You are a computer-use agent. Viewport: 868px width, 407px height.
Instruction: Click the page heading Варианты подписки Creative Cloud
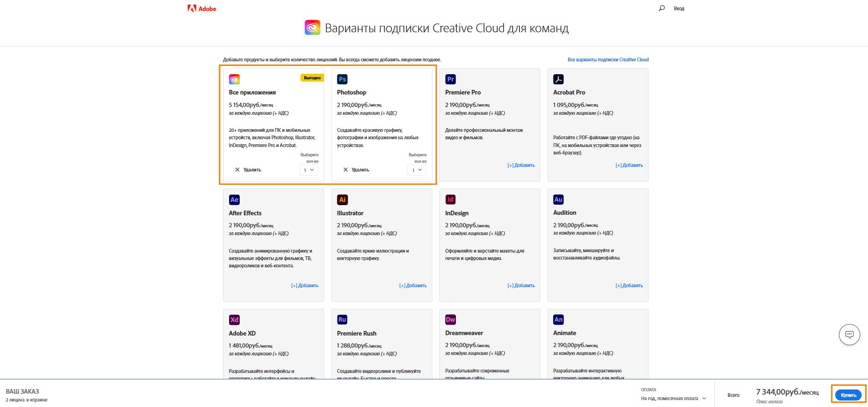click(x=447, y=28)
